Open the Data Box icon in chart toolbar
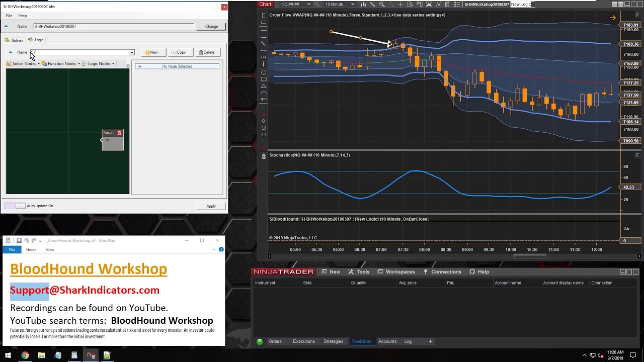 410,5
